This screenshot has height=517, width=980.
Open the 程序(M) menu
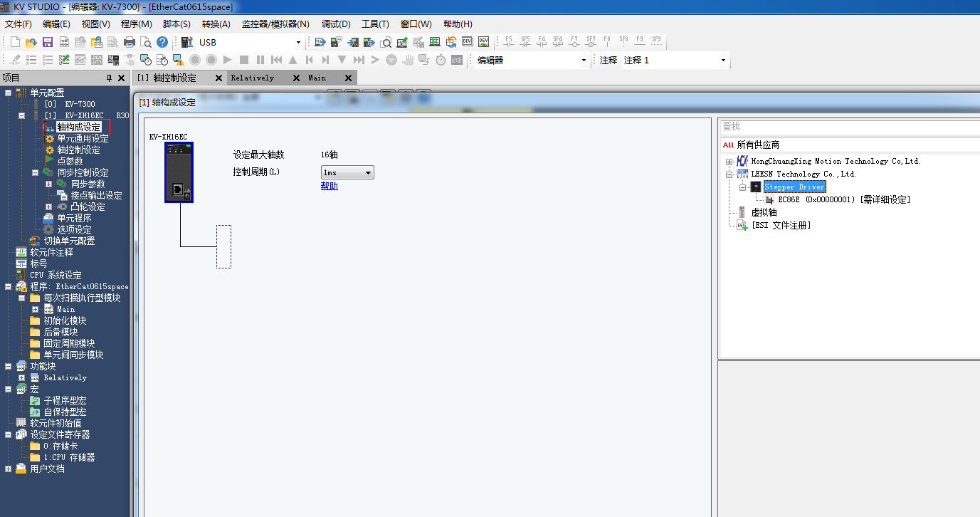137,24
